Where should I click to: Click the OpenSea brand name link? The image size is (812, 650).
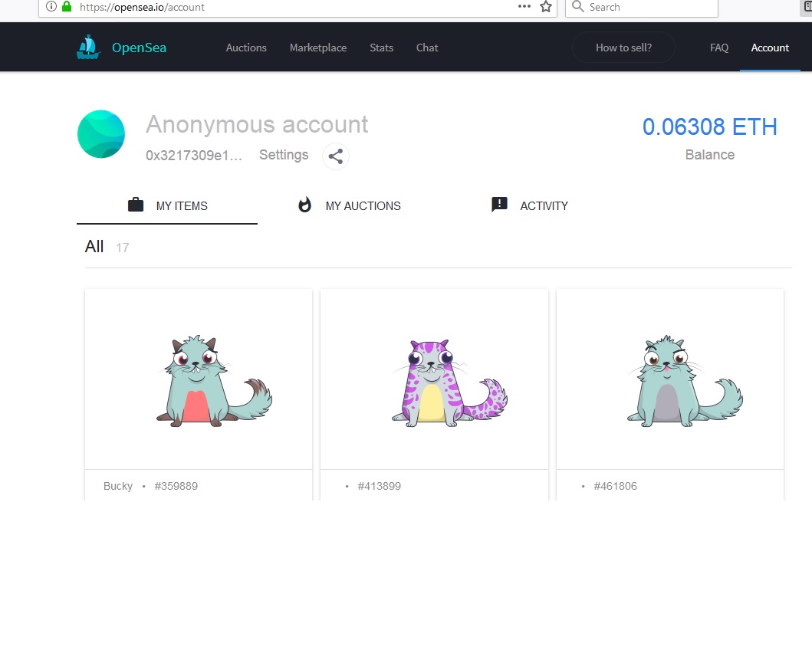coord(140,48)
